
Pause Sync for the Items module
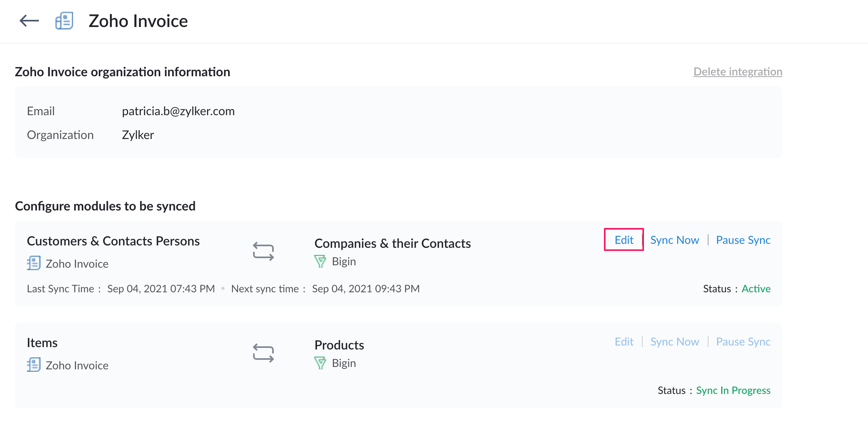(x=743, y=342)
